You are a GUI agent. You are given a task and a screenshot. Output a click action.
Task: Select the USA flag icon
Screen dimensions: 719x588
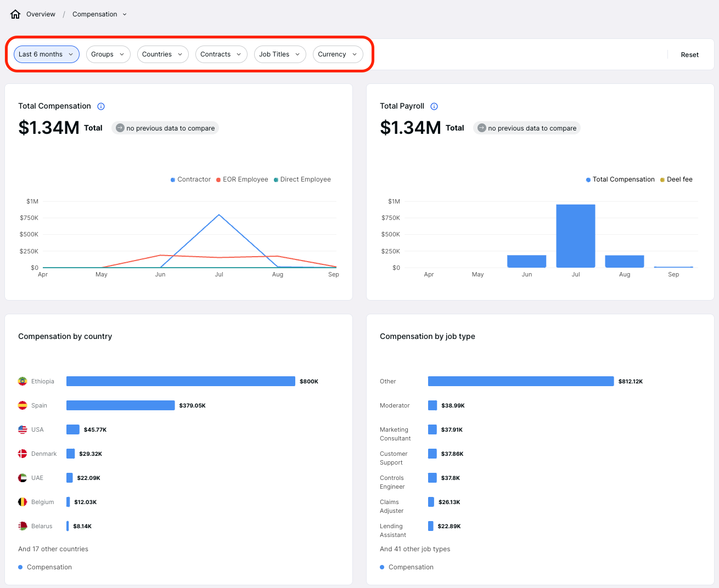[22, 429]
